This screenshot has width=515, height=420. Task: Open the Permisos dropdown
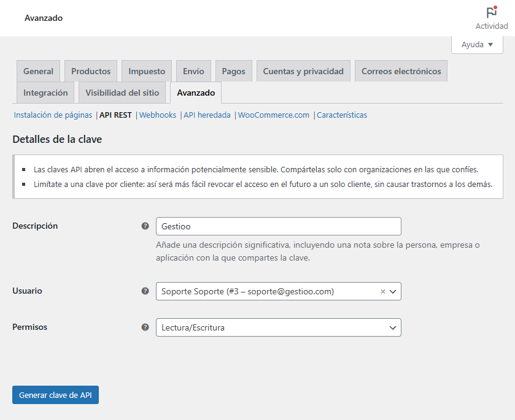(278, 327)
